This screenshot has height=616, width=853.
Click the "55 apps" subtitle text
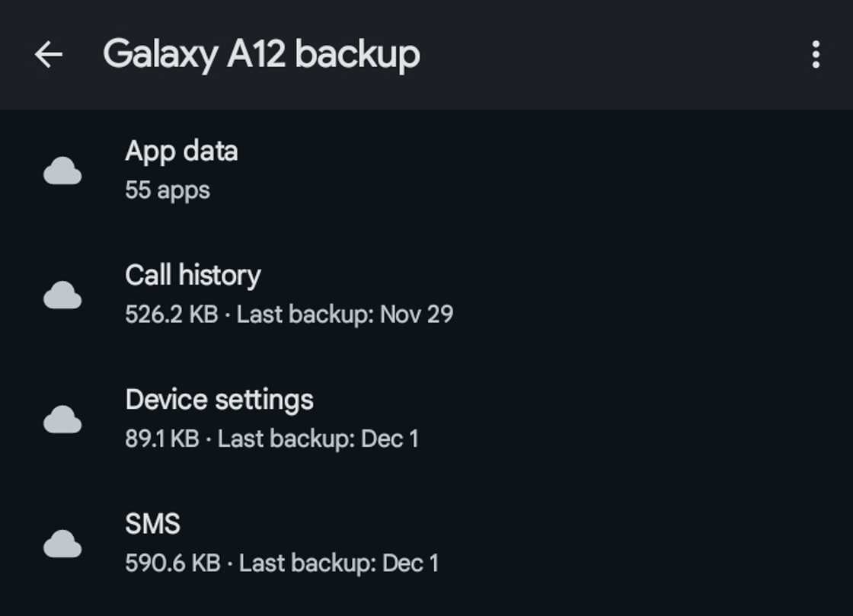click(168, 190)
